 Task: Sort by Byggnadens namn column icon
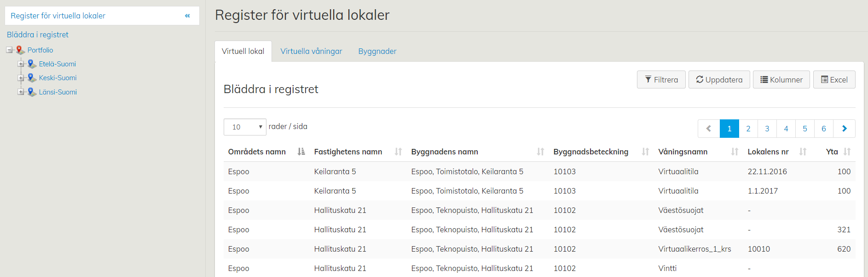tap(540, 152)
